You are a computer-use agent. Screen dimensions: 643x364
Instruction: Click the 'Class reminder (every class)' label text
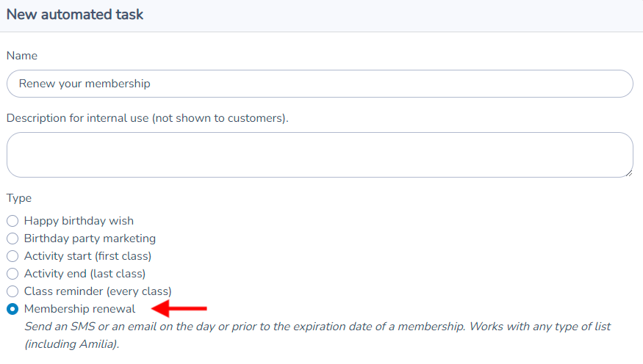click(x=98, y=291)
